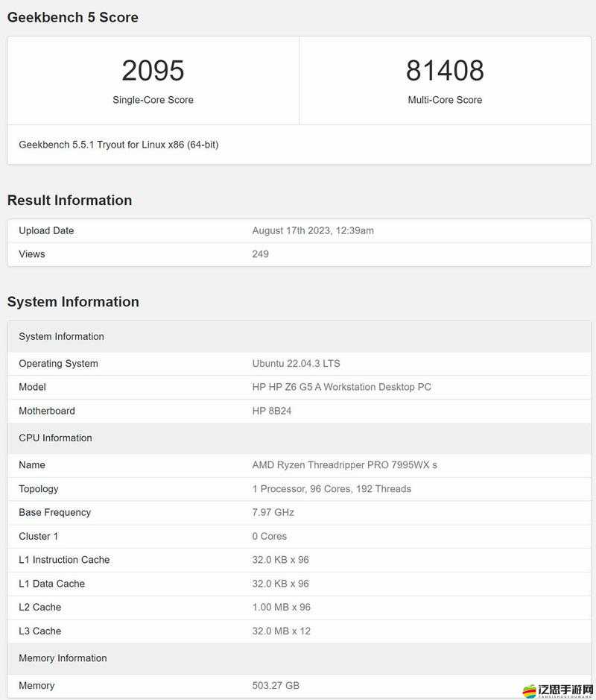Select August 17th 2023, 12:39am value
The height and width of the screenshot is (700, 596).
tap(313, 231)
